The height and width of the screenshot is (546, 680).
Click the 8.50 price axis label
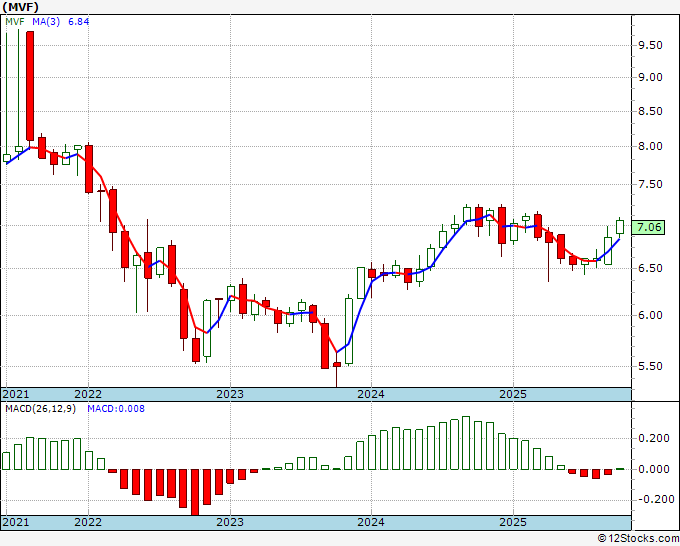point(650,111)
